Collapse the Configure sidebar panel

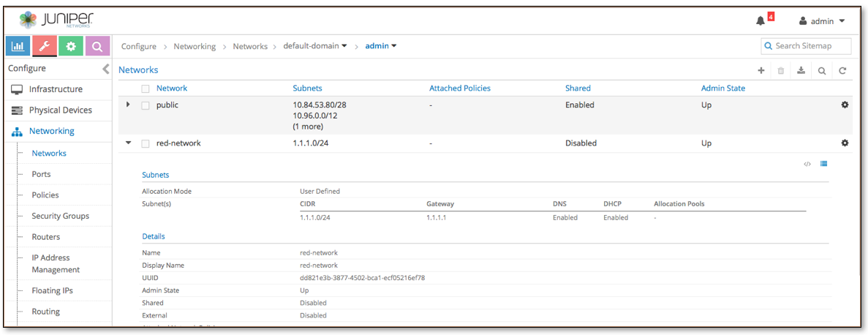(x=106, y=69)
